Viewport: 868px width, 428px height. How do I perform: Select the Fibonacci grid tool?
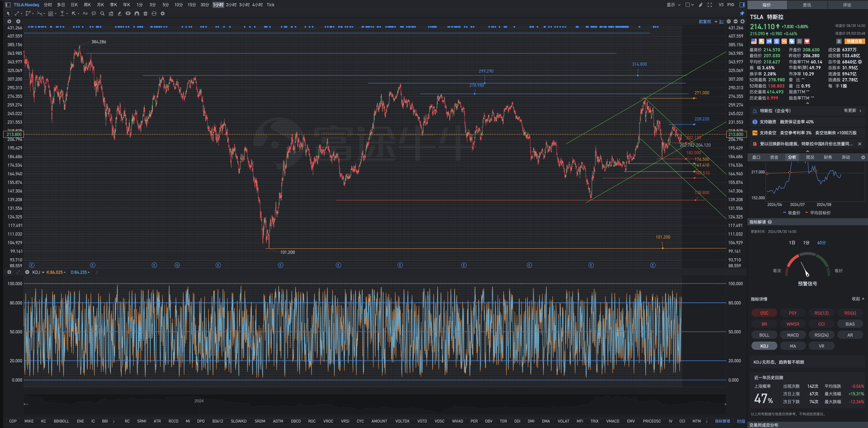click(x=51, y=13)
